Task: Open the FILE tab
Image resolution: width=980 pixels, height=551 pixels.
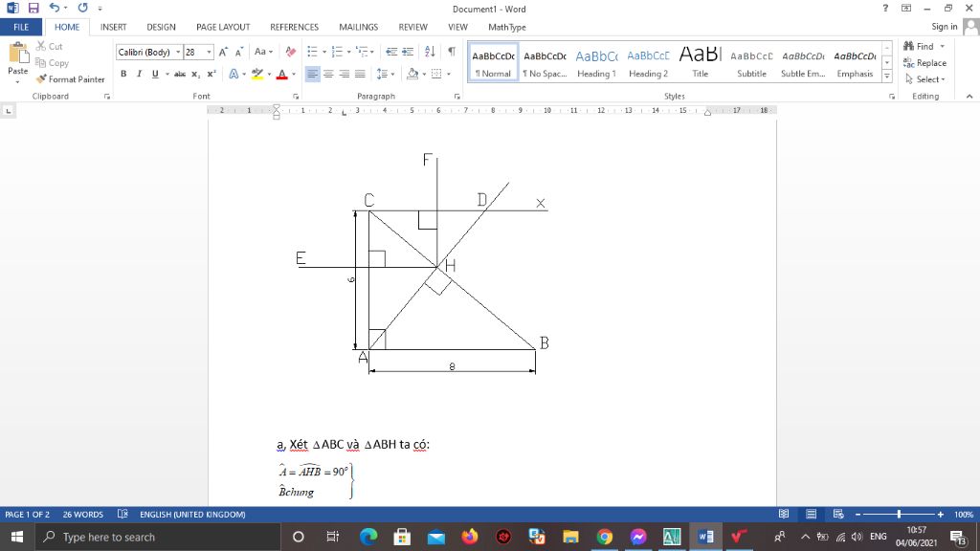Action: [21, 27]
